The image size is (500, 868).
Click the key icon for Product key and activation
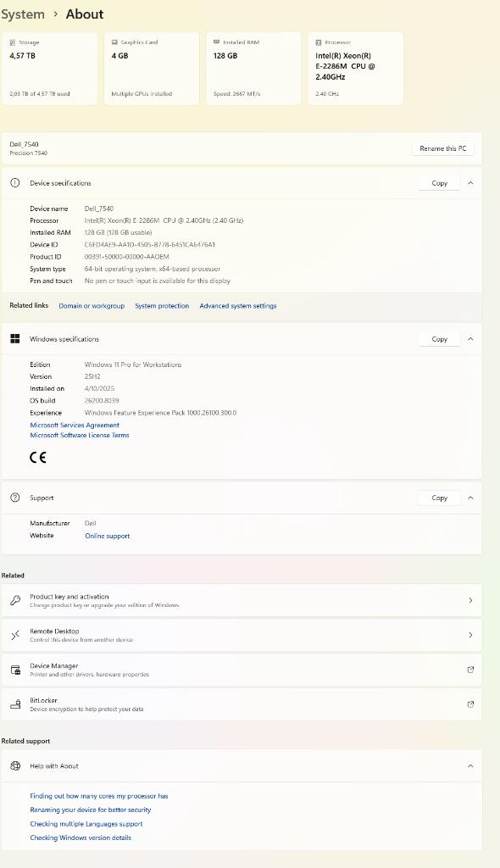[x=15, y=600]
